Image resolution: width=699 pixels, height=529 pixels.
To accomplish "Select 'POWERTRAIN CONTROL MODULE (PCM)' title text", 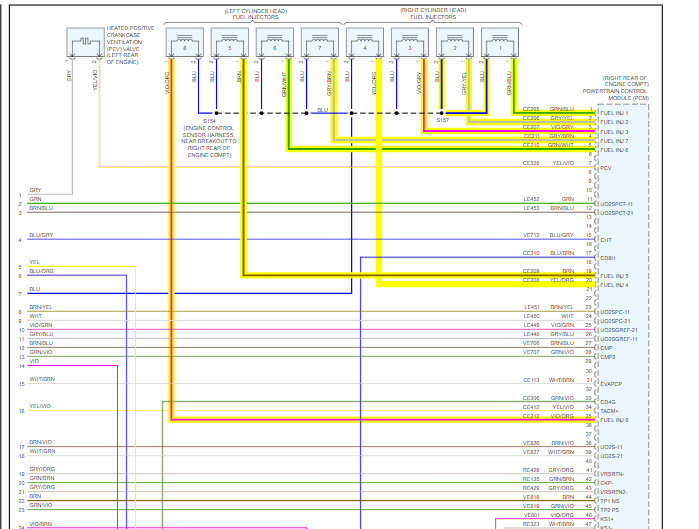I will click(616, 94).
